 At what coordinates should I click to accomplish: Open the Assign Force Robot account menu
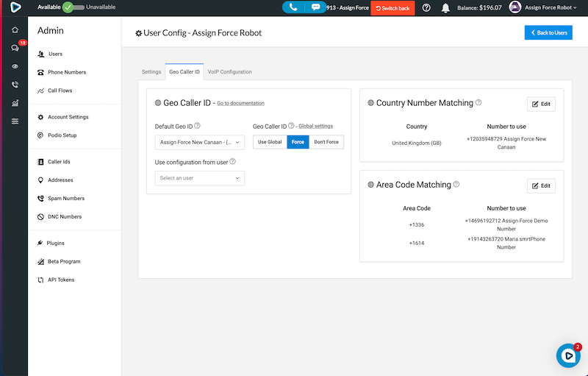540,7
